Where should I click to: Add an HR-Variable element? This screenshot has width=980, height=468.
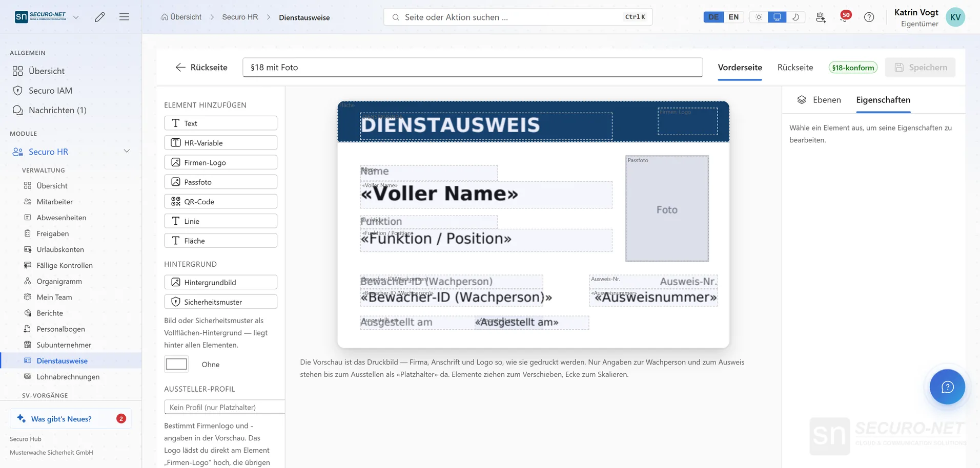pyautogui.click(x=220, y=143)
